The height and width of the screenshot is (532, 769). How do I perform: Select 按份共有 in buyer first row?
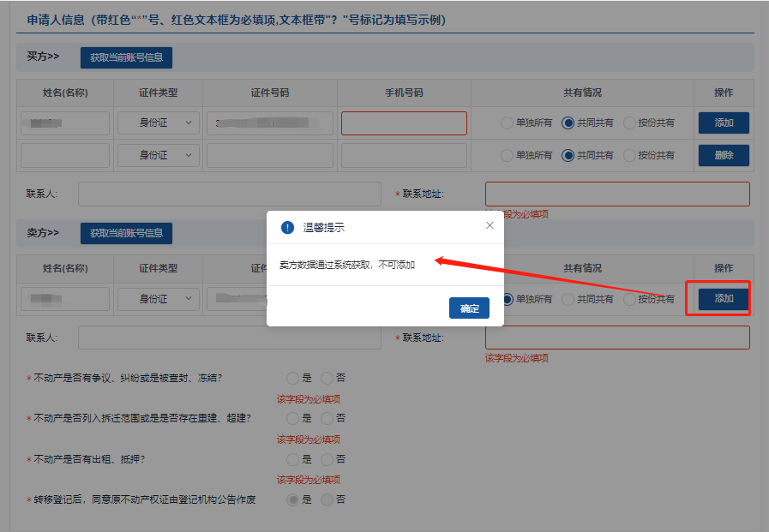point(629,123)
